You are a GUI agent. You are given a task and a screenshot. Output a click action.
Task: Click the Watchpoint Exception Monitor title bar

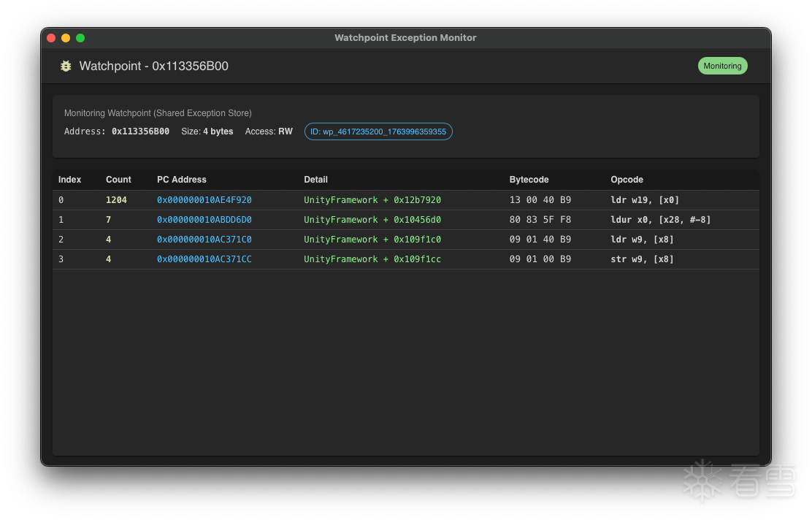coord(405,37)
